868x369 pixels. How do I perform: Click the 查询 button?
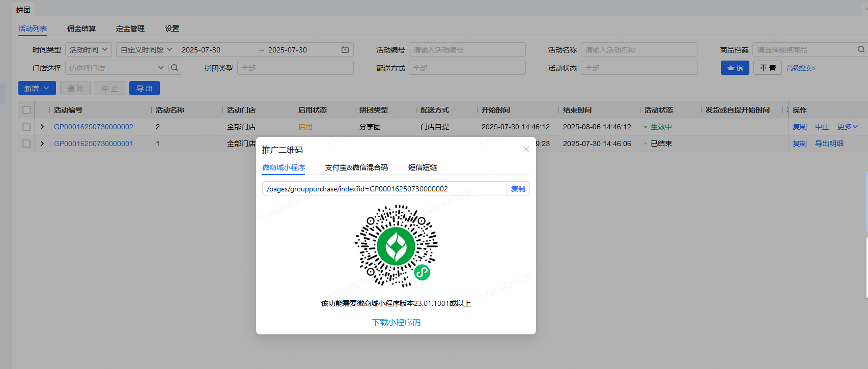(x=735, y=68)
